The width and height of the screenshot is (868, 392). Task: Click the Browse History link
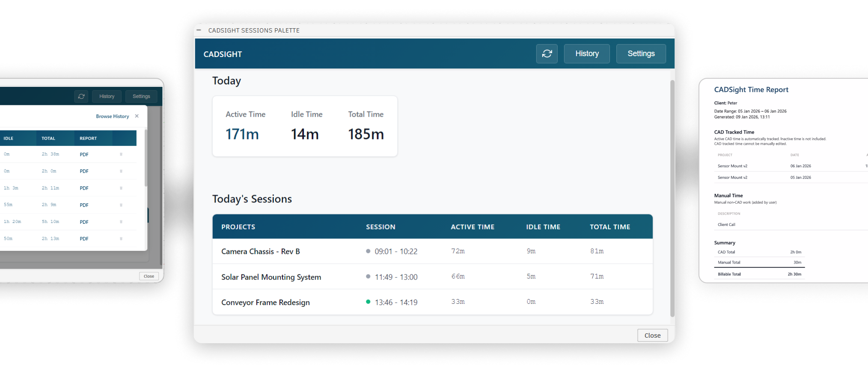(x=112, y=116)
